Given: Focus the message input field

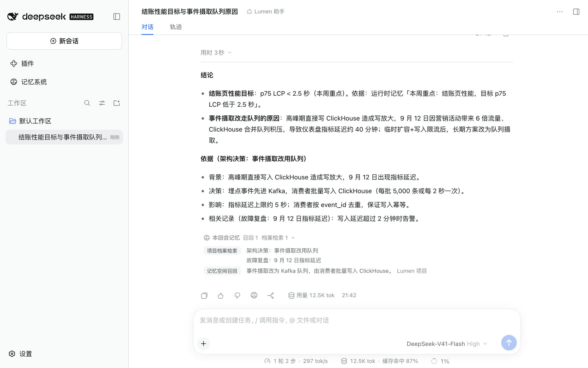Looking at the screenshot, I should (356, 320).
